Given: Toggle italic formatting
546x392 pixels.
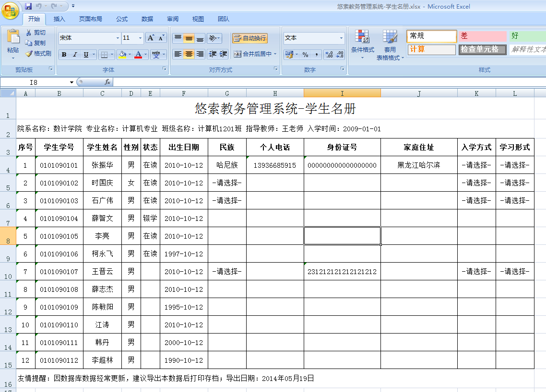Looking at the screenshot, I should 75,54.
